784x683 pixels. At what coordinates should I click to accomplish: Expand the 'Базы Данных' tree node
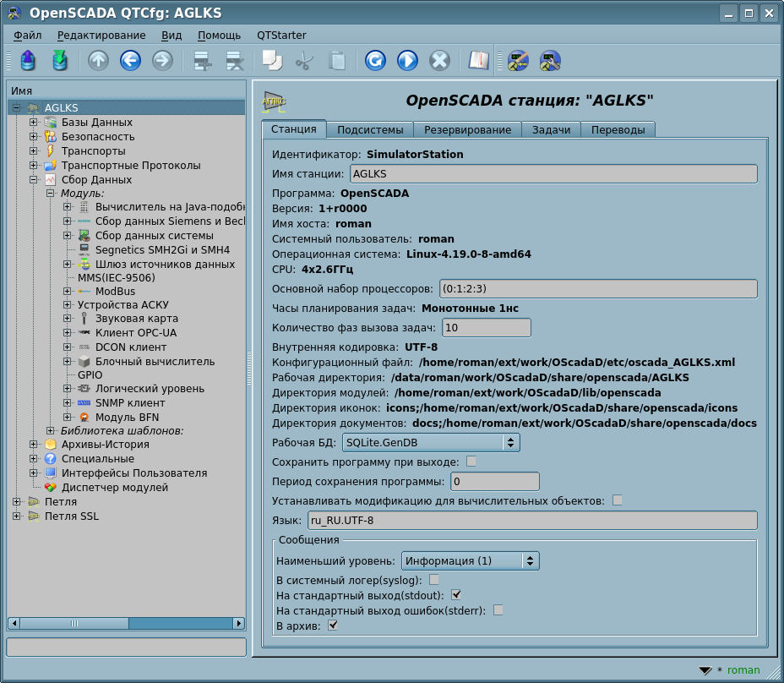click(33, 122)
